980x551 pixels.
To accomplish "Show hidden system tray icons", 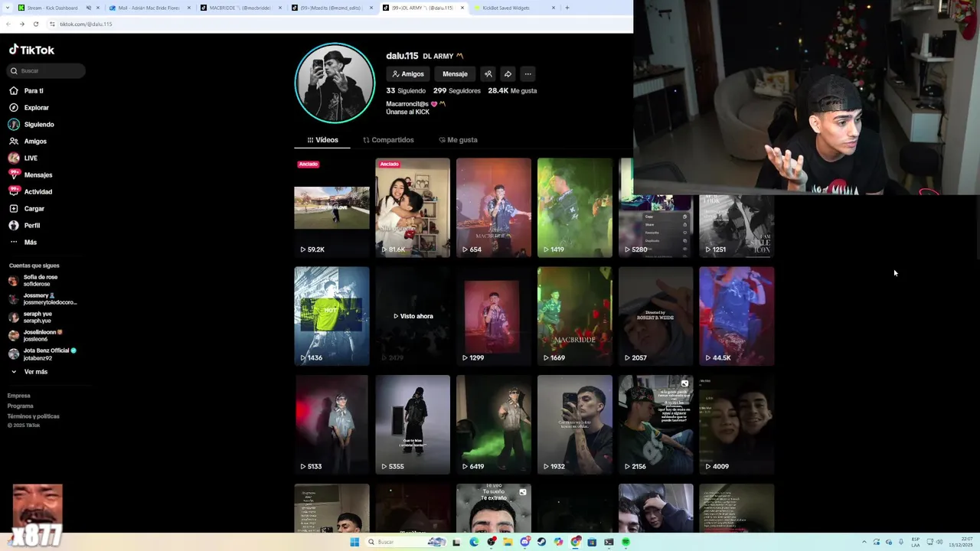I will [864, 542].
